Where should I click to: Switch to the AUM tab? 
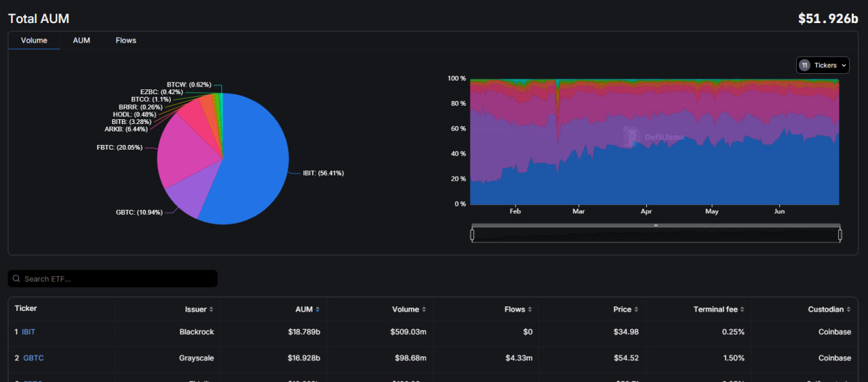point(81,41)
